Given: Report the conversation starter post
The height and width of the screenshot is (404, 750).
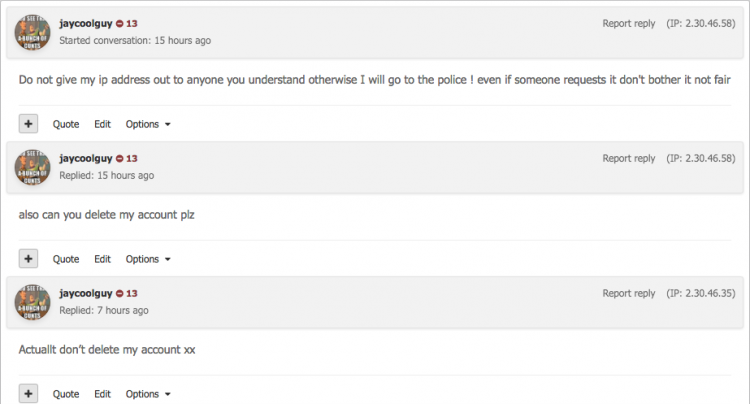Looking at the screenshot, I should (x=629, y=23).
